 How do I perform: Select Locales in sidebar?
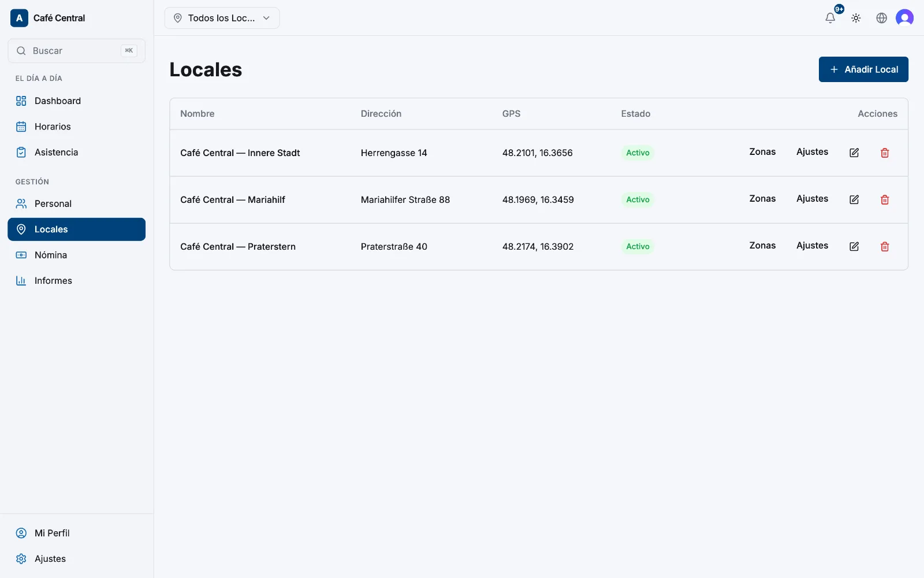(x=76, y=229)
